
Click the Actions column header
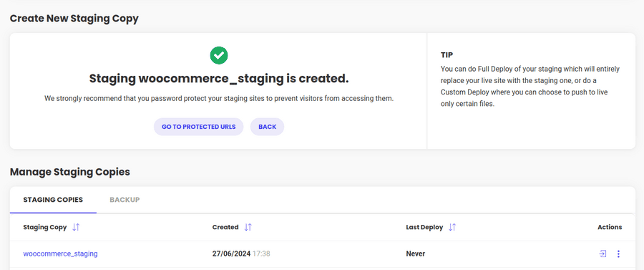click(x=610, y=227)
